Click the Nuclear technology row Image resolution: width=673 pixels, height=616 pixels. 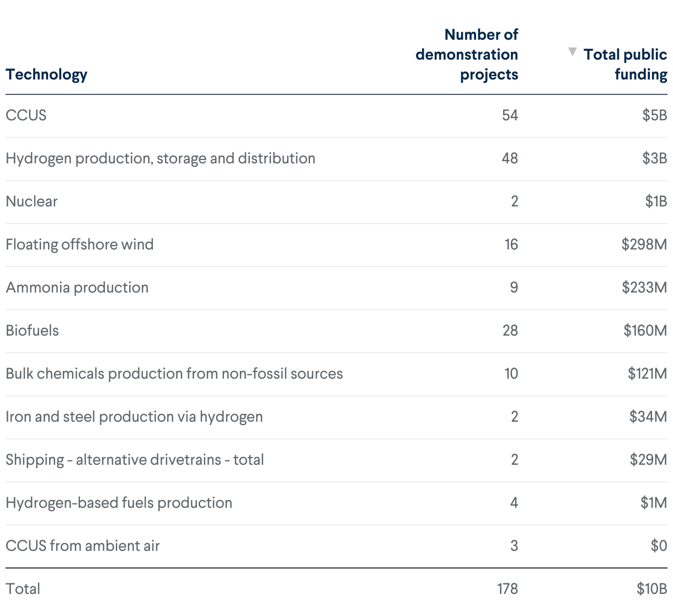point(31,201)
